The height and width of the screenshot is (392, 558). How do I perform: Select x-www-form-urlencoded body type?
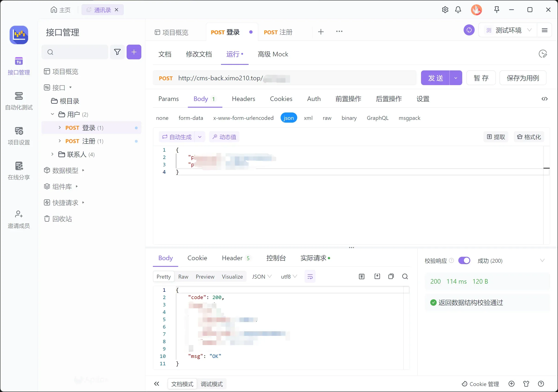243,118
